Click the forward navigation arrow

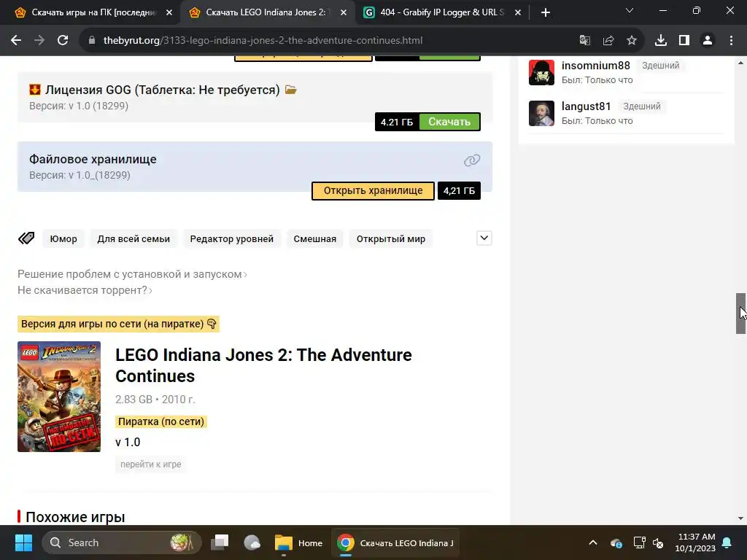pyautogui.click(x=39, y=41)
